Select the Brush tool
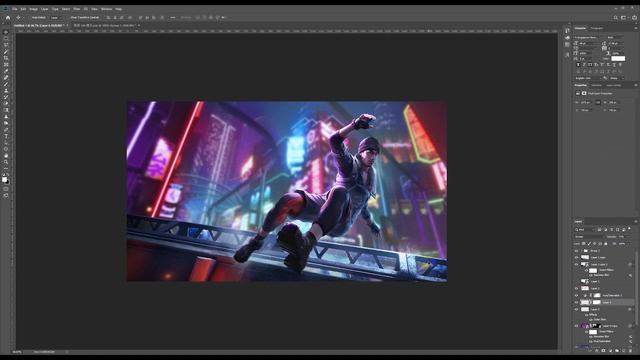Image resolution: width=640 pixels, height=360 pixels. coord(6,84)
